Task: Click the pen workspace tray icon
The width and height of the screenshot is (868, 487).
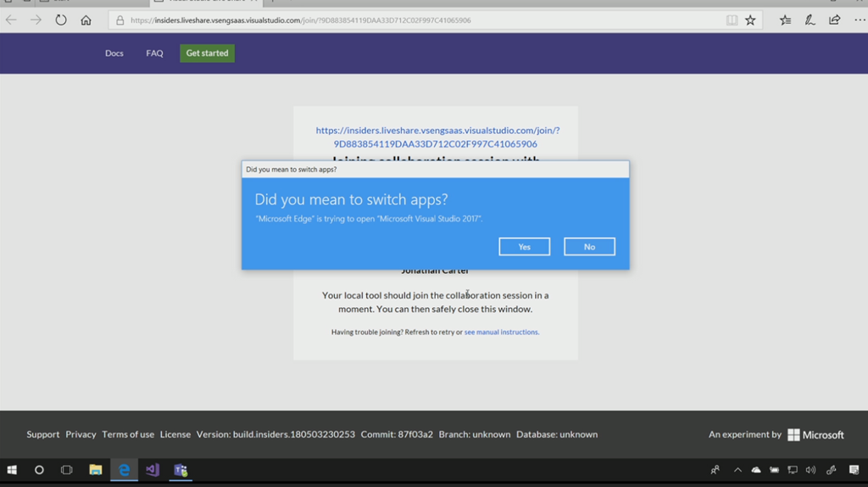Action: point(831,470)
